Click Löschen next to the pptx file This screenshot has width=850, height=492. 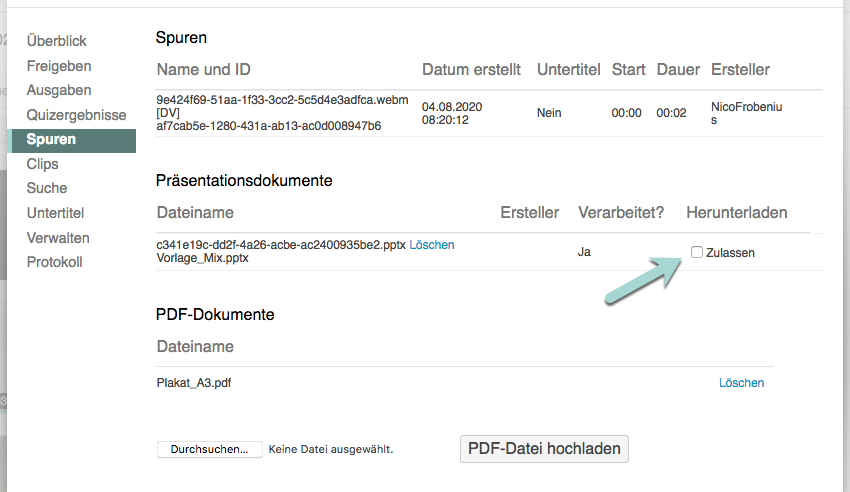pyautogui.click(x=432, y=245)
